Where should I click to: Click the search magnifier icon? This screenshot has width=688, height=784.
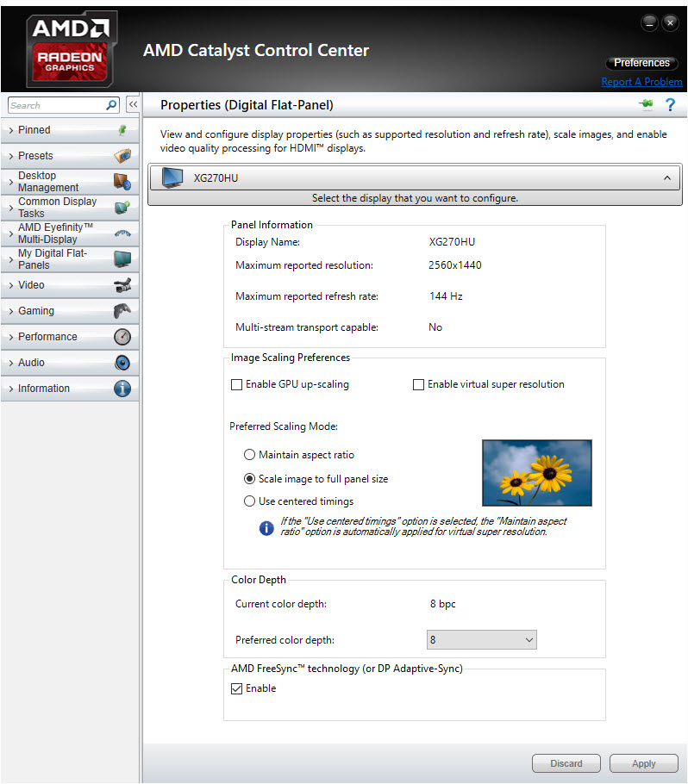pos(111,105)
